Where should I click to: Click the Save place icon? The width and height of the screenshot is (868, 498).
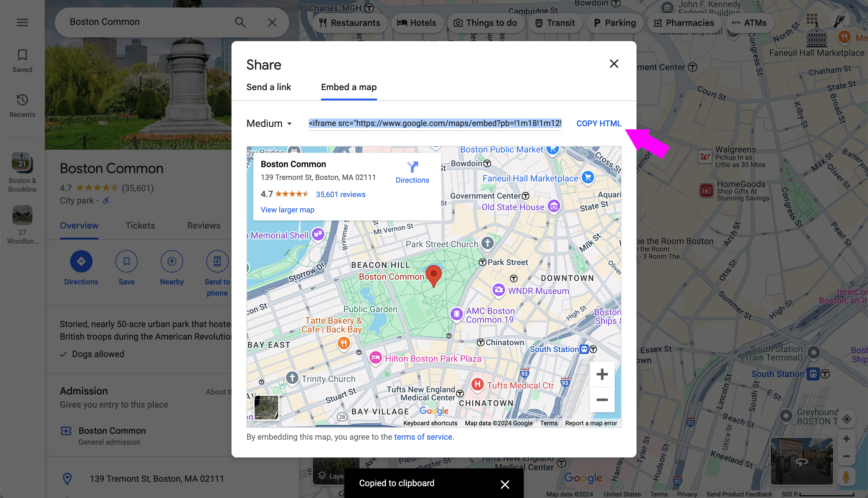point(126,262)
